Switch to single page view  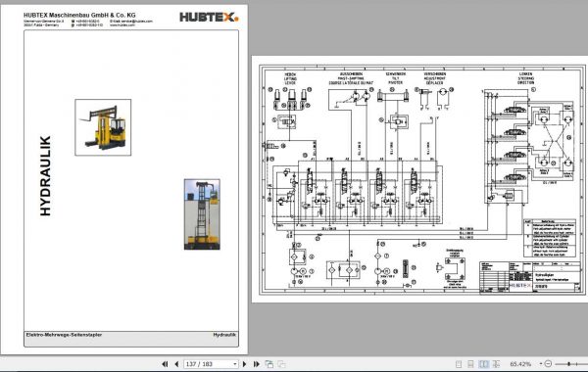[x=459, y=364]
